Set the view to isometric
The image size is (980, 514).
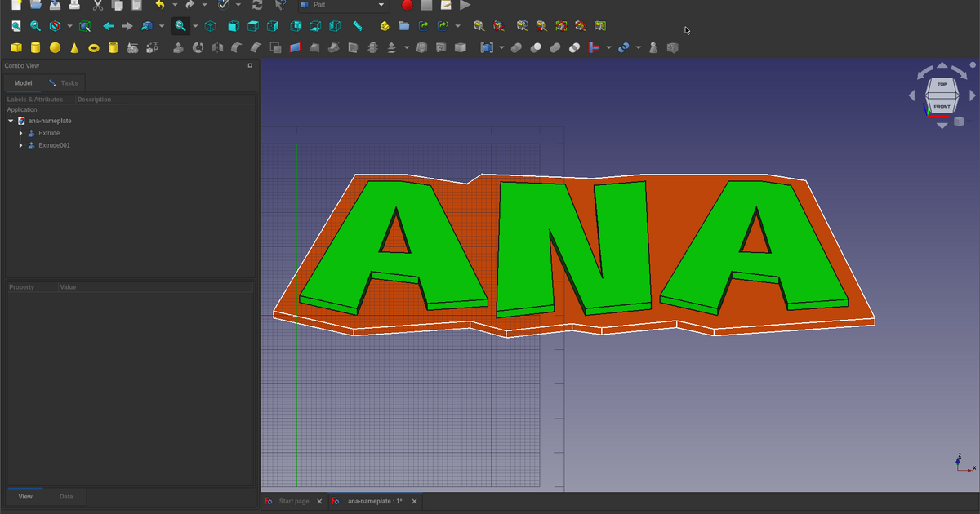211,25
